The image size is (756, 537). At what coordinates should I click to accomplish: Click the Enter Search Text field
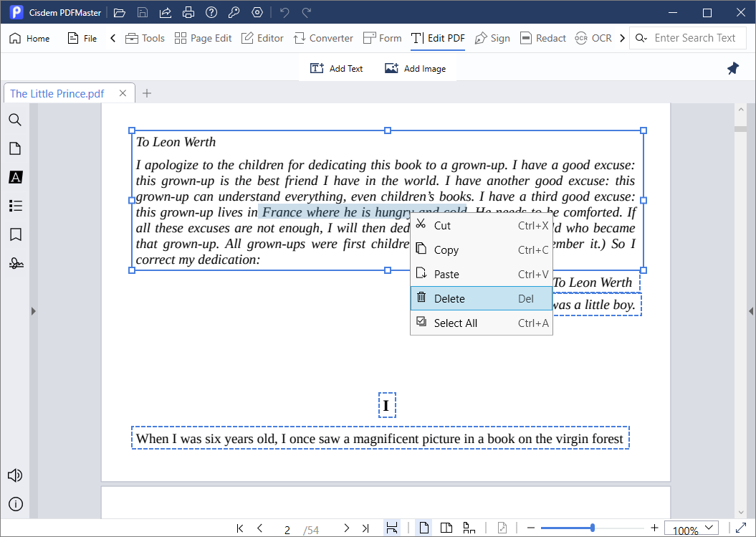point(695,38)
